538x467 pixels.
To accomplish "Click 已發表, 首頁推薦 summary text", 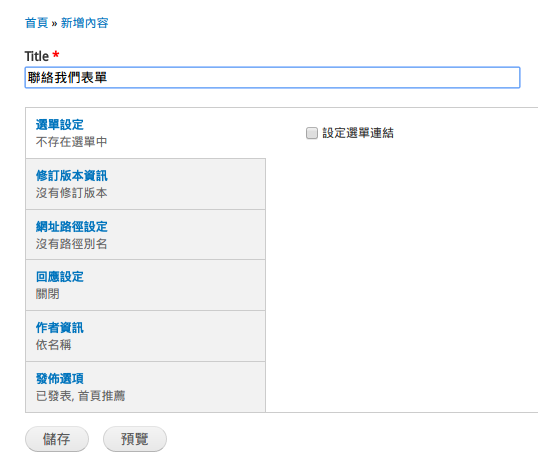I will point(80,396).
